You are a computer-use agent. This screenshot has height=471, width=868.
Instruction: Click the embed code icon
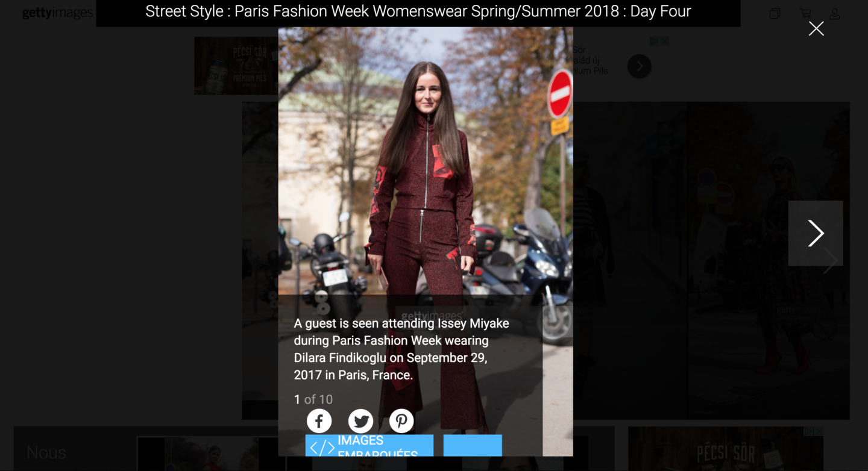322,447
